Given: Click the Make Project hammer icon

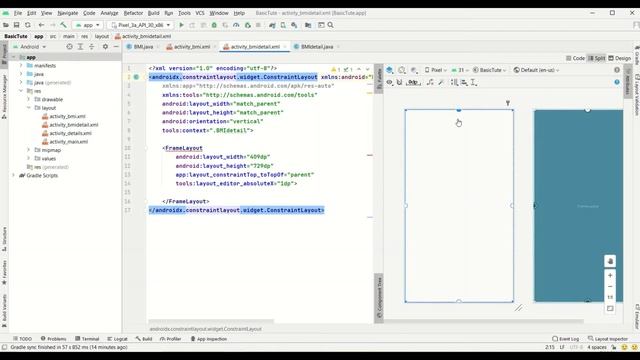Looking at the screenshot, I should (64, 25).
